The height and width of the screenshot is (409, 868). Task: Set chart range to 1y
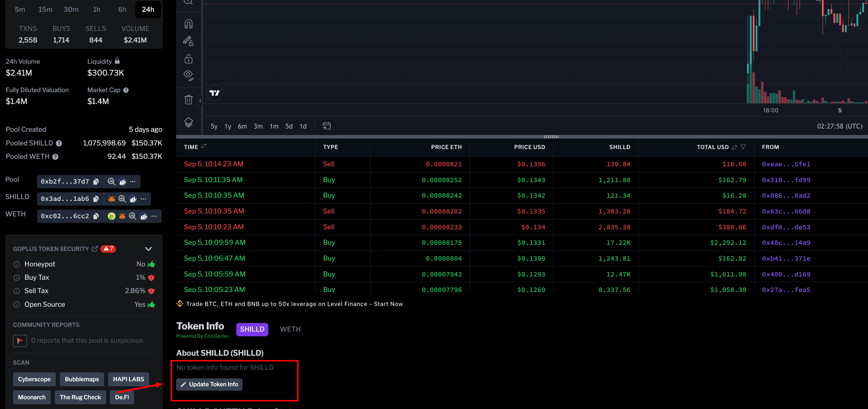(x=228, y=126)
